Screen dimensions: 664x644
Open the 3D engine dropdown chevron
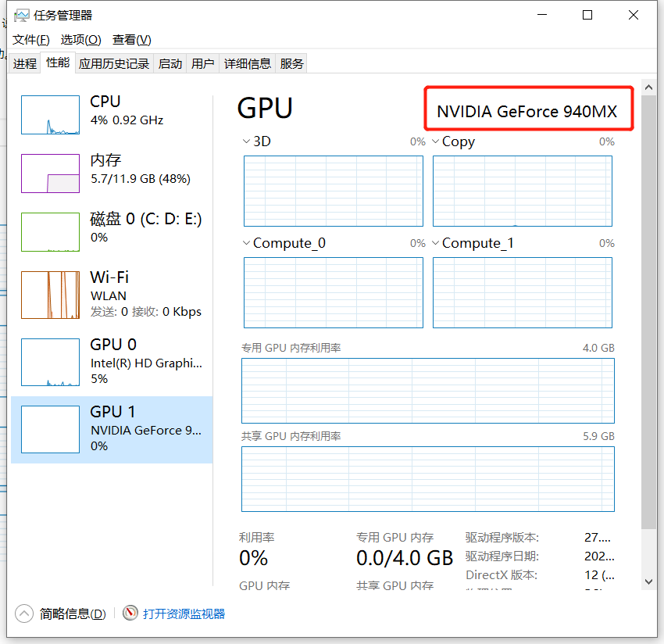coord(246,141)
